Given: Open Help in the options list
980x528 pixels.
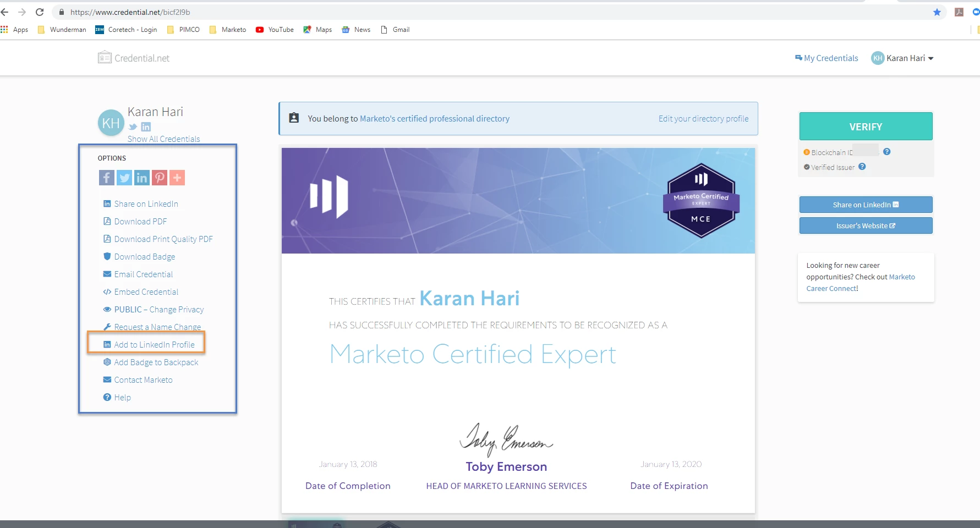Looking at the screenshot, I should click(117, 398).
